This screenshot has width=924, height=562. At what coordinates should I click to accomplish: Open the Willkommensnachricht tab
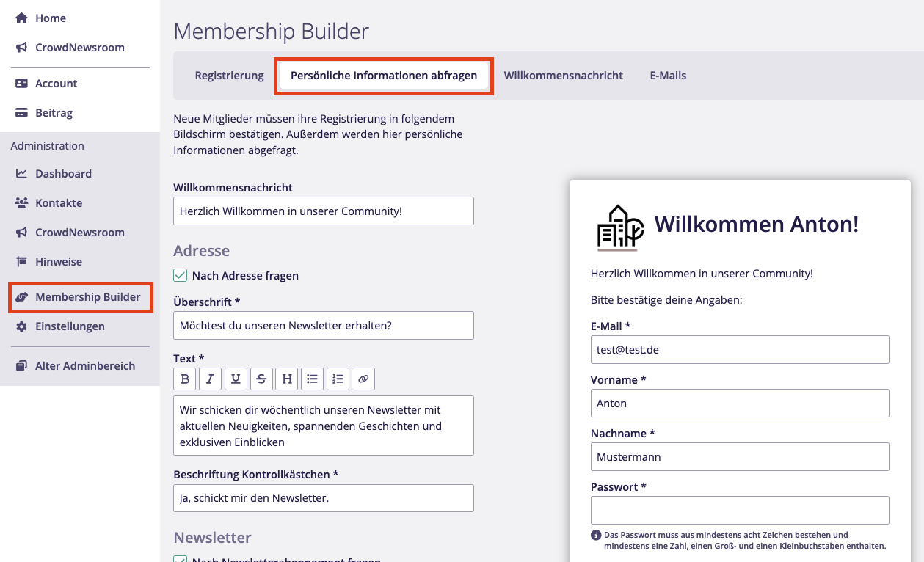563,76
